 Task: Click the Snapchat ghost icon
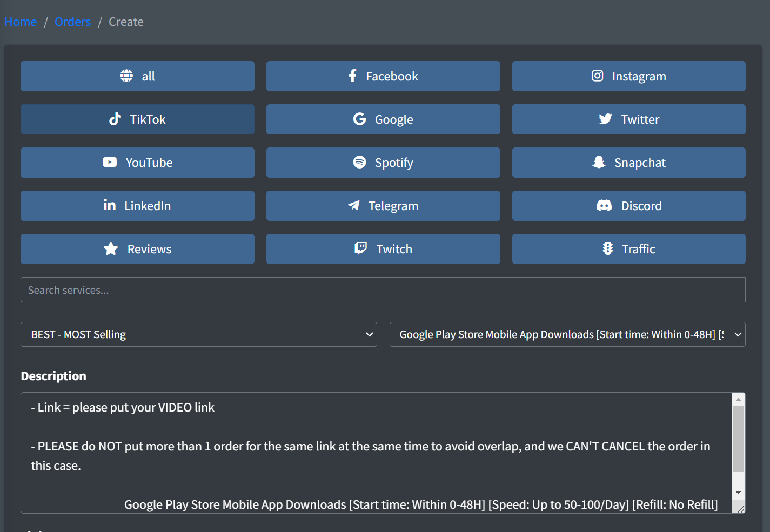coord(599,162)
